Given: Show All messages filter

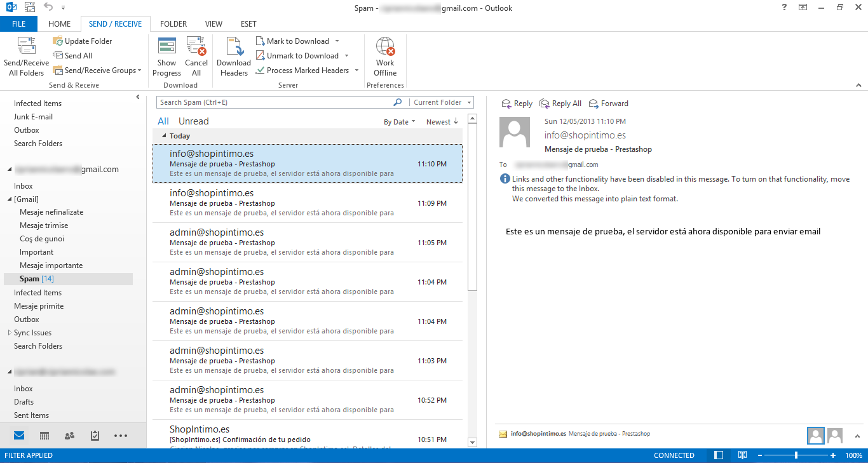Looking at the screenshot, I should coord(163,121).
